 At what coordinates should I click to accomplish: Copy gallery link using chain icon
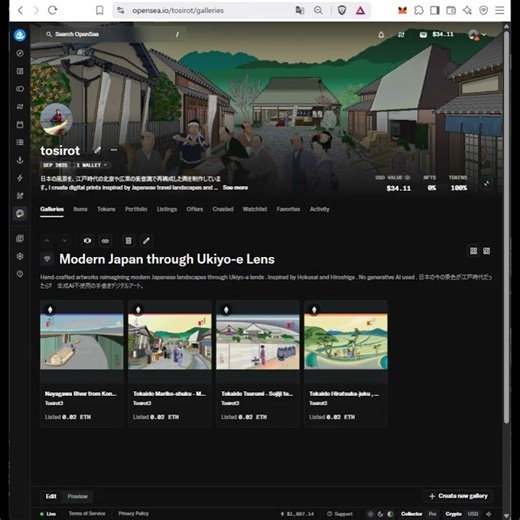coord(105,241)
